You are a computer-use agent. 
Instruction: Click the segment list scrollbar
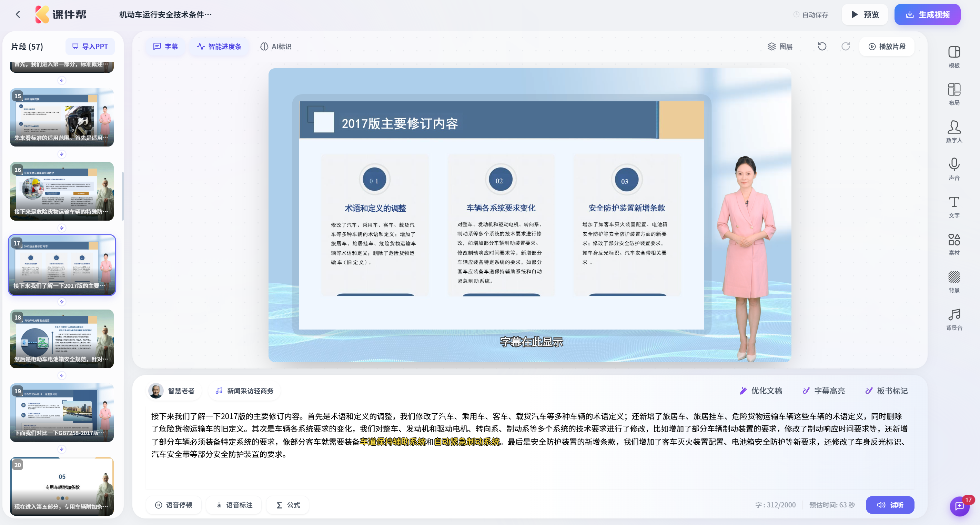pyautogui.click(x=122, y=196)
